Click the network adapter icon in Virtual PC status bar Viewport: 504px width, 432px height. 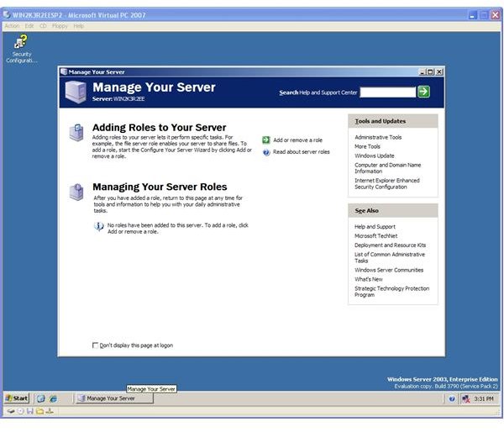coord(50,411)
